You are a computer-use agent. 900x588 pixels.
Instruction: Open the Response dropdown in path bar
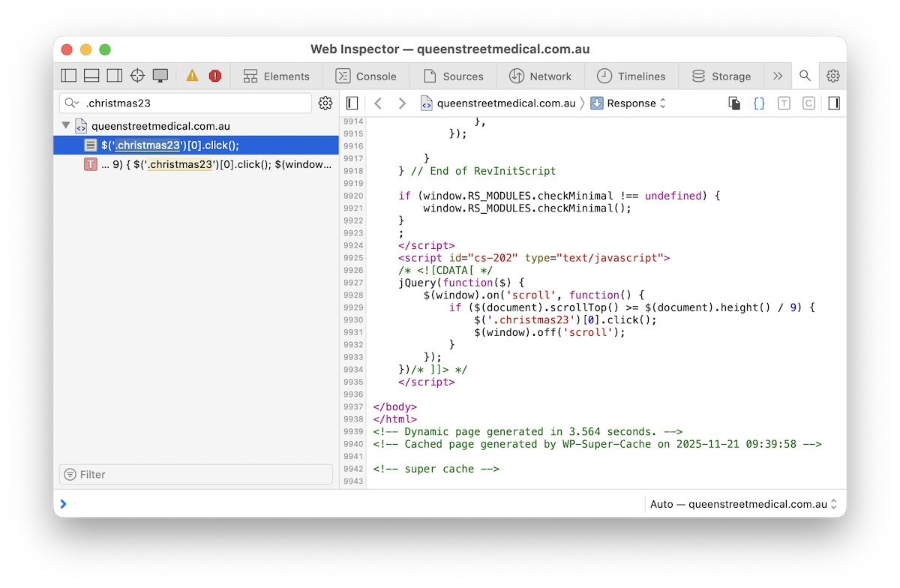pyautogui.click(x=628, y=103)
